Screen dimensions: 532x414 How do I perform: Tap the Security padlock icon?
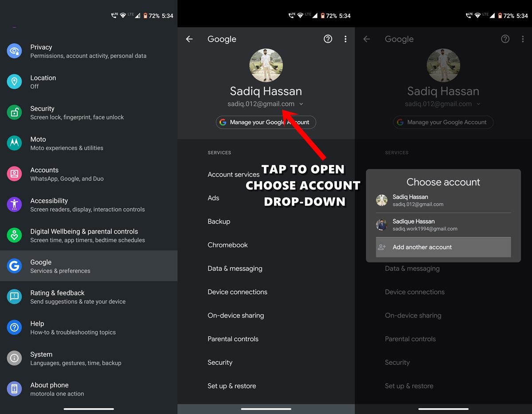coord(14,112)
